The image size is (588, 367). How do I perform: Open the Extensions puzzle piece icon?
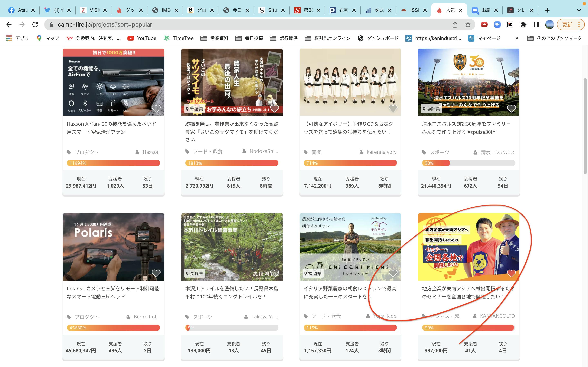(523, 24)
